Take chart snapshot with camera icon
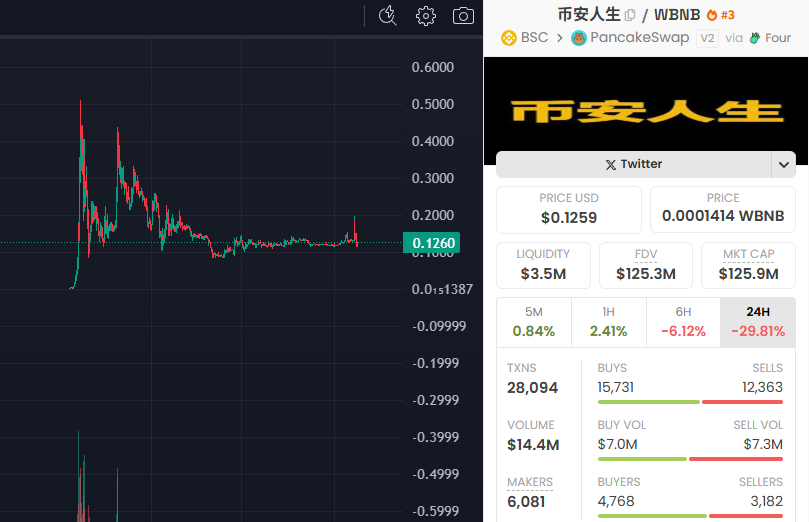This screenshot has width=809, height=522. point(463,16)
